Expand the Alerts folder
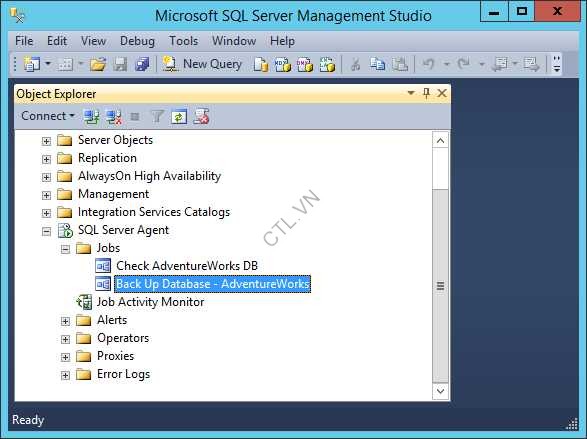The image size is (587, 439). coord(66,321)
